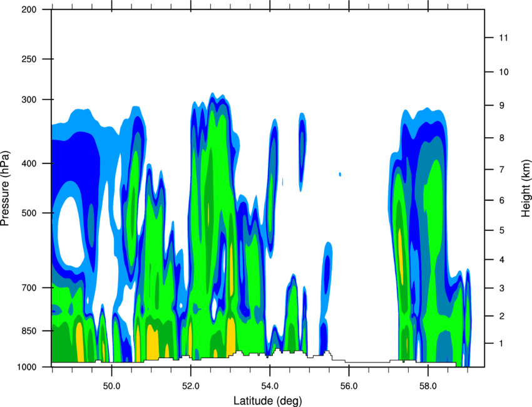The image size is (532, 407).
Task: Select the 200 pressure tick label
Action: (29, 9)
